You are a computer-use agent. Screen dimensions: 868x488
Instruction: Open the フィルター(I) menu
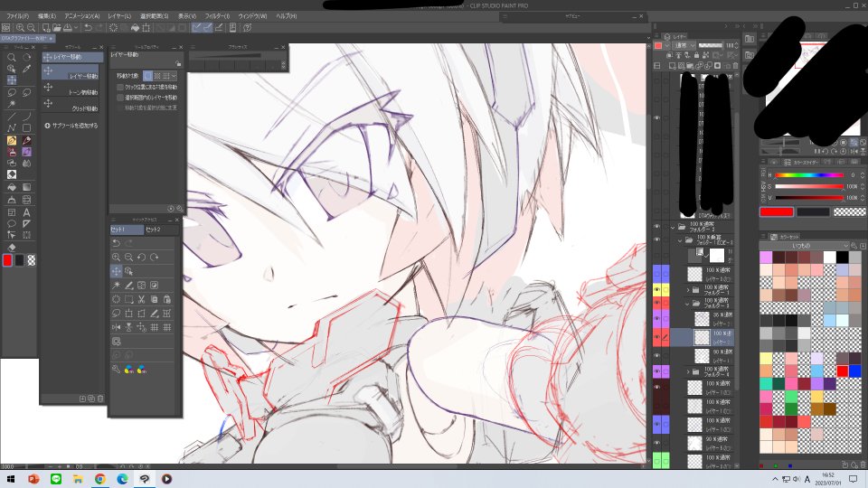click(217, 16)
